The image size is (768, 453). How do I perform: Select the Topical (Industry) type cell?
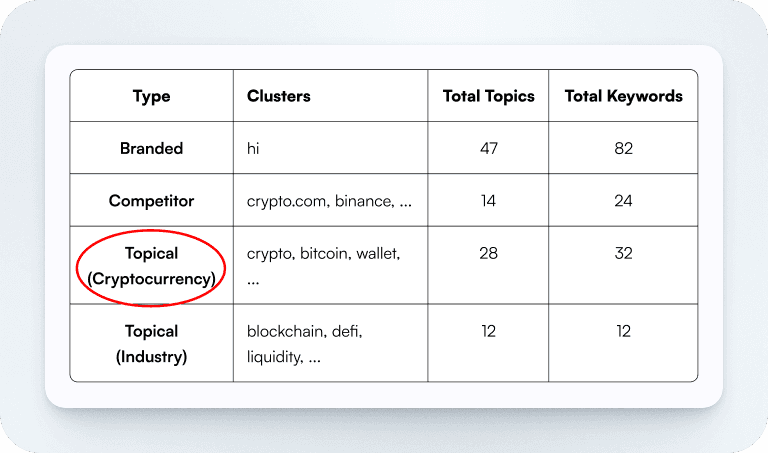pos(151,343)
